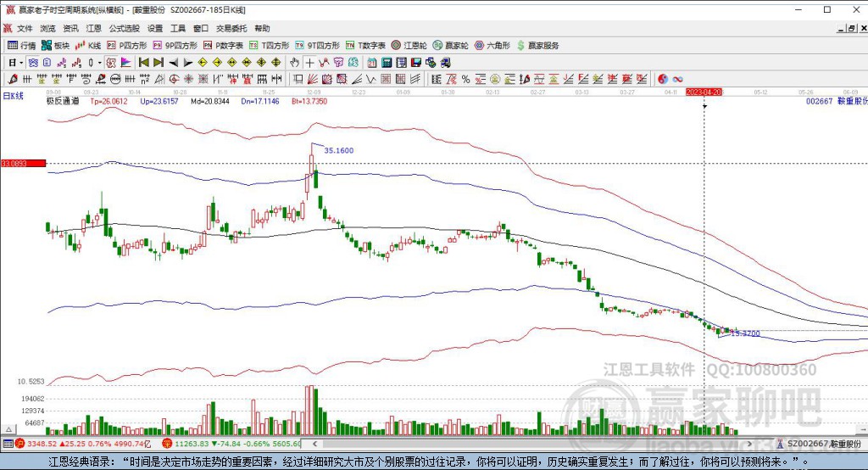Toggle the crosshair cursor tool
Viewport: 868px width, 470px height.
(x=310, y=63)
